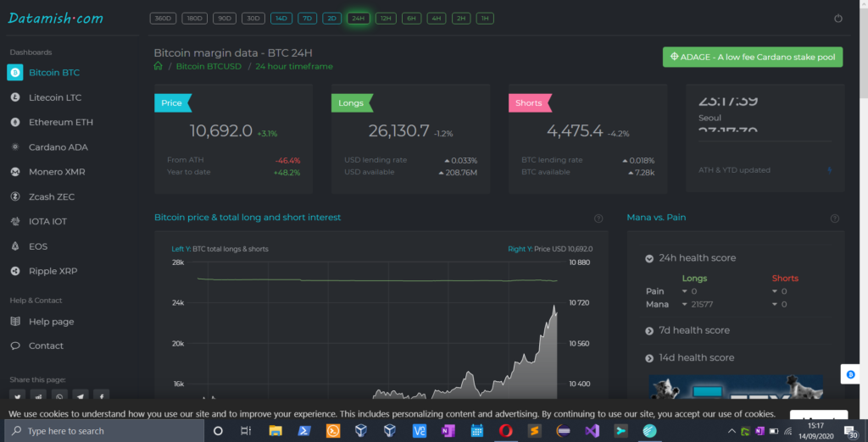Click the Longs Mana value 21577
Viewport: 868px width, 442px height.
(702, 304)
